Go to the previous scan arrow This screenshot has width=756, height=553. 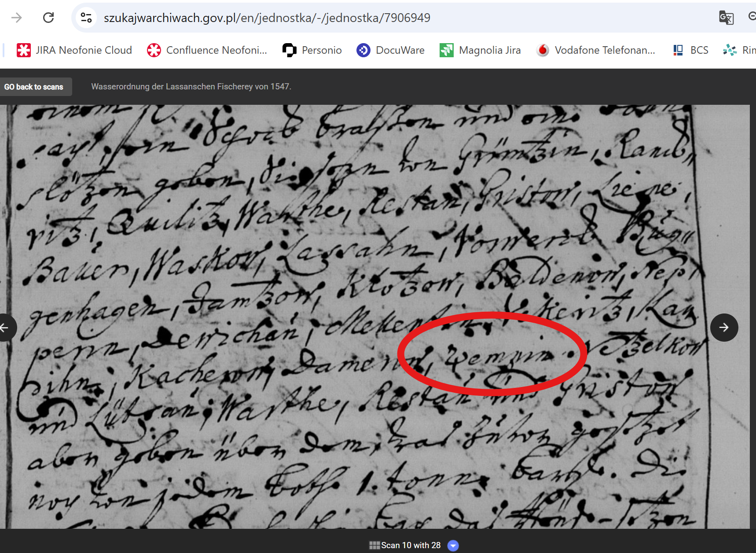click(x=5, y=328)
